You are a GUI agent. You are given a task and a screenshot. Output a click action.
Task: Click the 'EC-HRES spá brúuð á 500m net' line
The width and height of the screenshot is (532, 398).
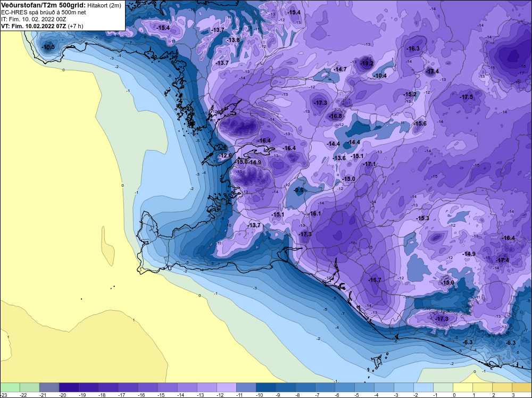click(x=43, y=12)
